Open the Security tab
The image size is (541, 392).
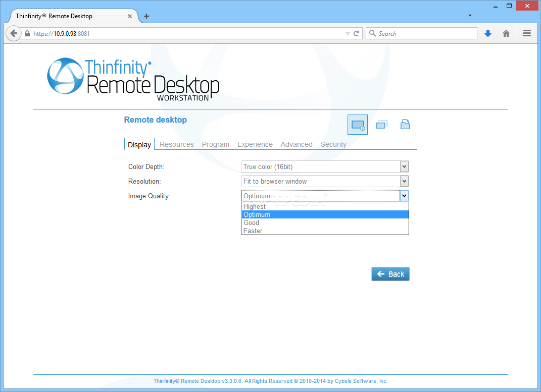tap(333, 144)
